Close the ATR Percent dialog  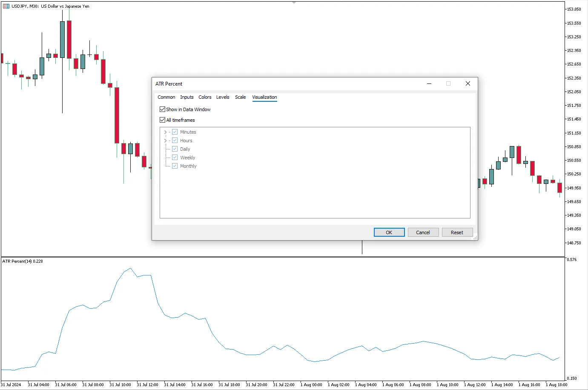[468, 83]
